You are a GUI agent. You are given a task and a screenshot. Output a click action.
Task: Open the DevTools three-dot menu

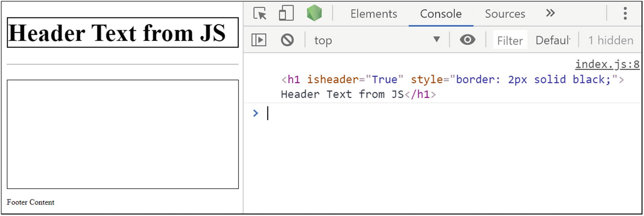coord(625,13)
